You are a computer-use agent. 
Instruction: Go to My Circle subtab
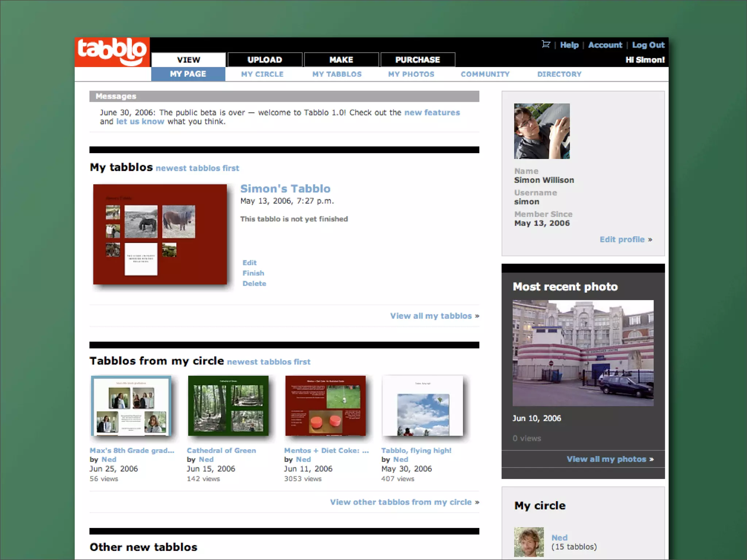[262, 74]
